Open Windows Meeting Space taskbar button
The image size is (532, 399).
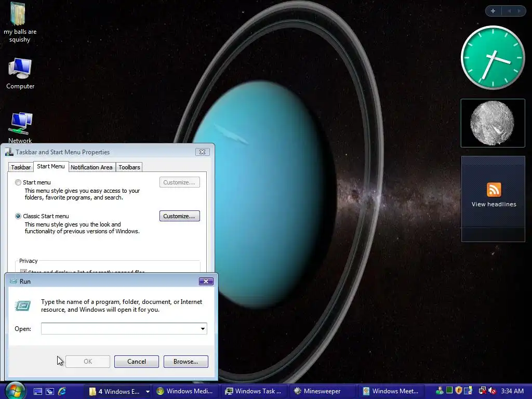pos(392,391)
